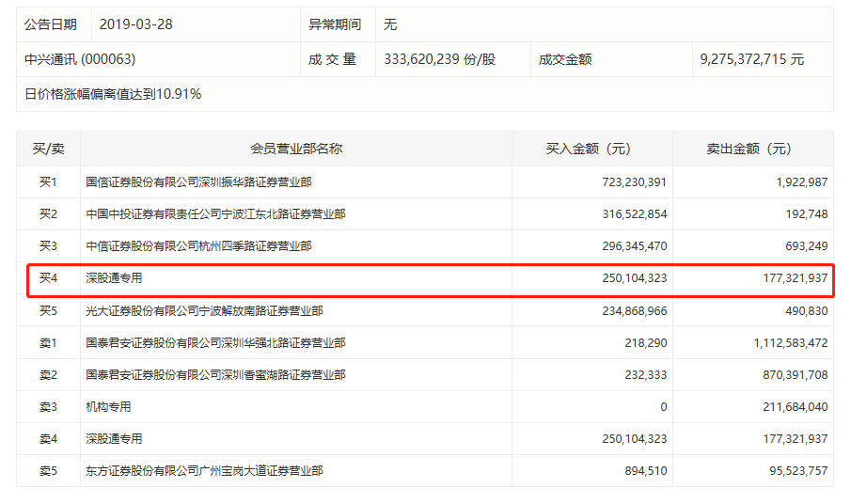Click 国信证券股份有限公司深圳振华路证券营业部
Screen dimensions: 851x504
[x=198, y=181]
